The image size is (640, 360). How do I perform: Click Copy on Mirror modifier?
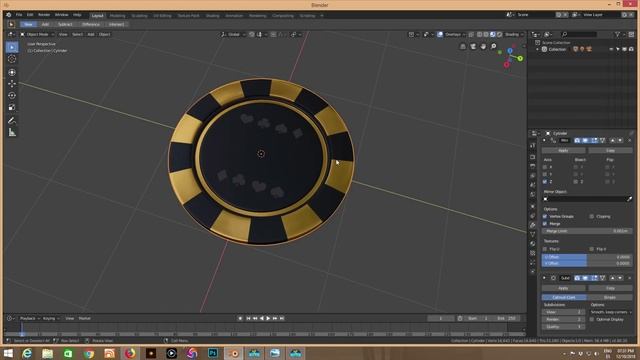coord(610,151)
